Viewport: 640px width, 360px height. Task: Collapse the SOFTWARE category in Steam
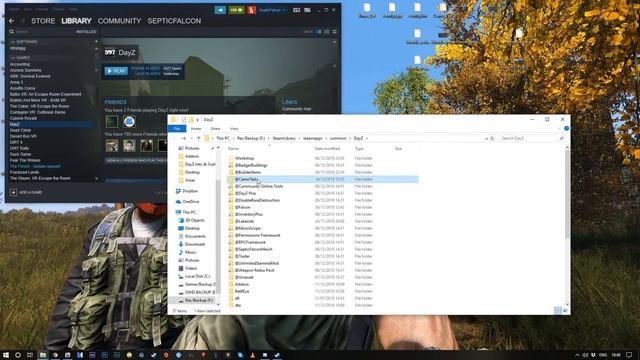pyautogui.click(x=13, y=42)
